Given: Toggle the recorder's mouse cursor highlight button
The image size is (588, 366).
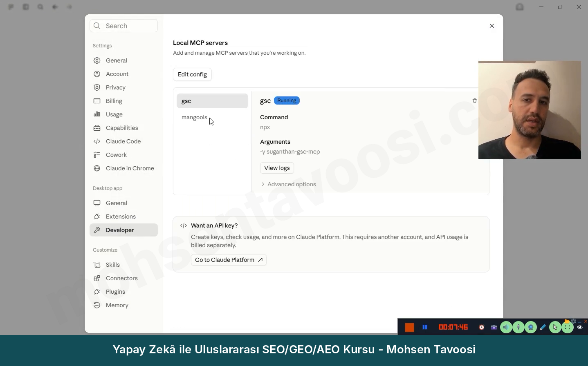Looking at the screenshot, I should click(x=555, y=327).
